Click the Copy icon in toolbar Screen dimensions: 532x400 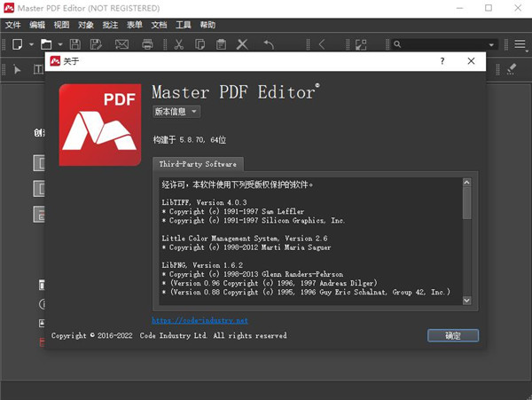(x=199, y=44)
